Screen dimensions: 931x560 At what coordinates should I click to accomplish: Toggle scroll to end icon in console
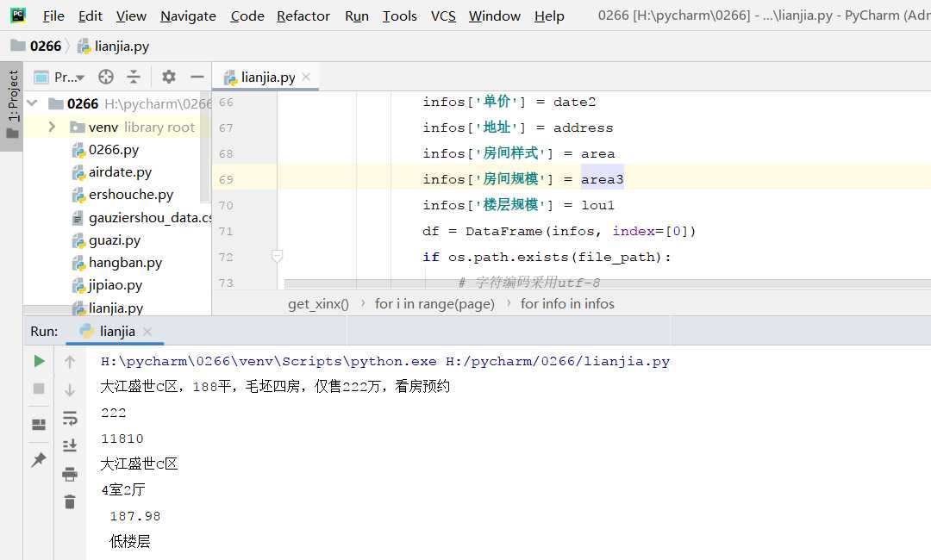point(70,445)
